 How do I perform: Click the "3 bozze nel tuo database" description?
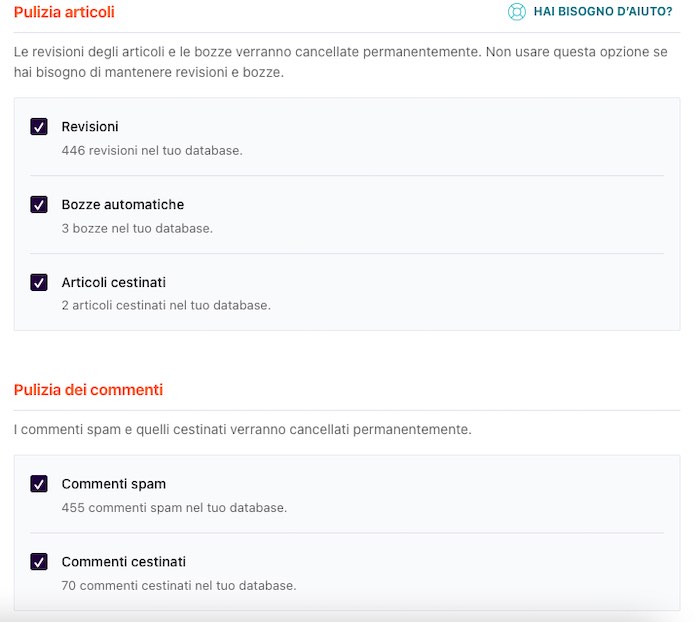click(x=137, y=229)
